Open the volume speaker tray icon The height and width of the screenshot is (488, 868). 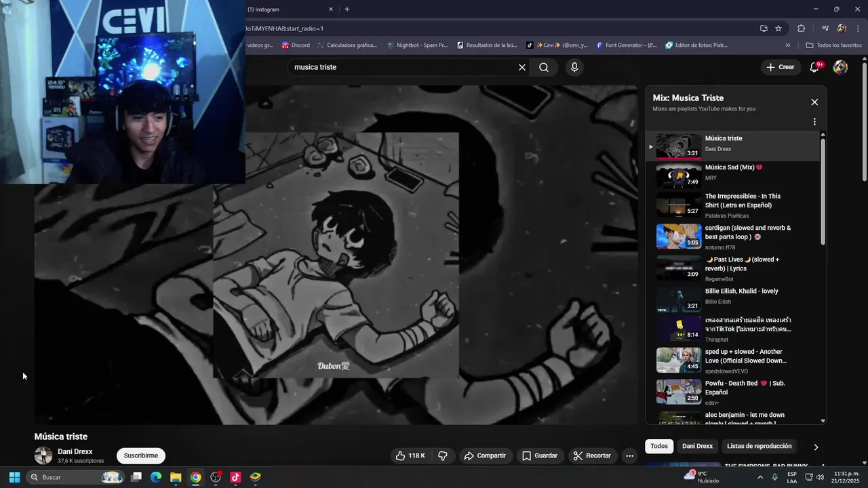(820, 477)
